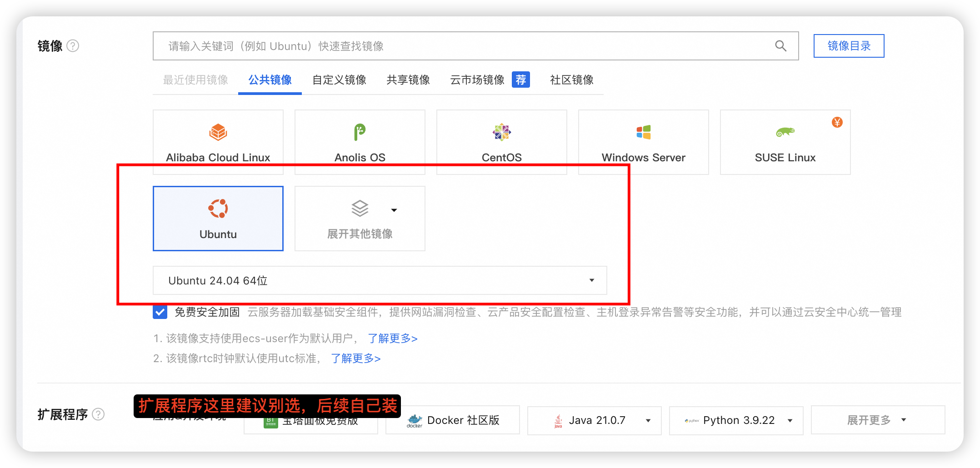Open the ecs-user 了解更多 link
This screenshot has height=468, width=980.
point(392,338)
